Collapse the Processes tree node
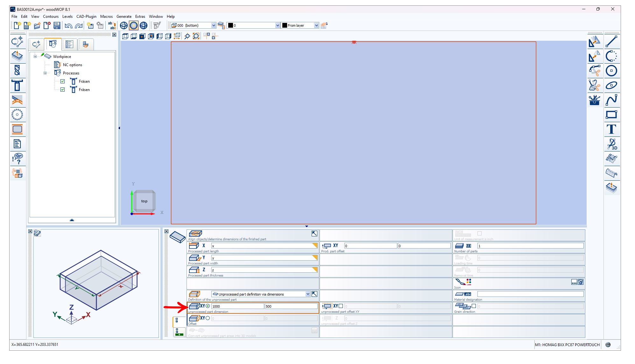 pyautogui.click(x=45, y=73)
